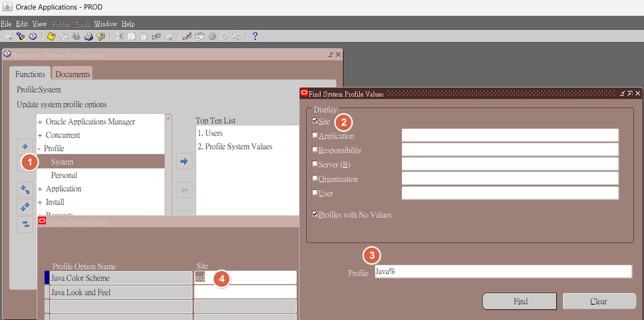This screenshot has width=644, height=320.
Task: Open the Help menu
Action: point(128,24)
